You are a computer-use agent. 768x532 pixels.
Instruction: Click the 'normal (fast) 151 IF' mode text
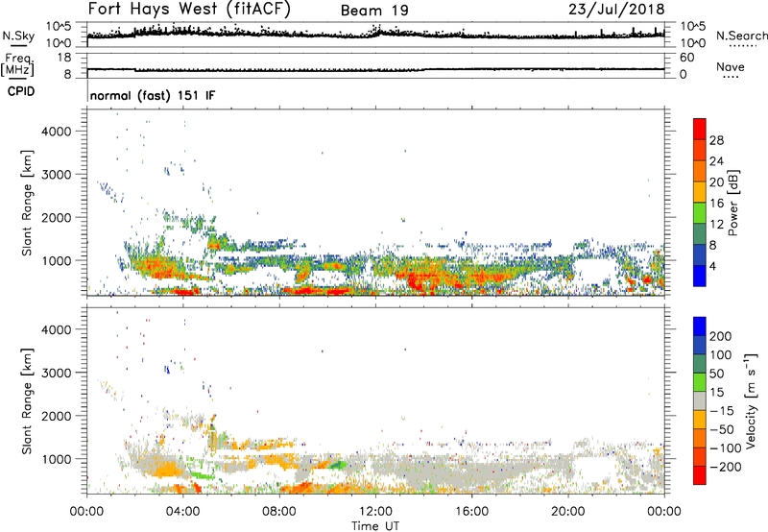coord(153,95)
